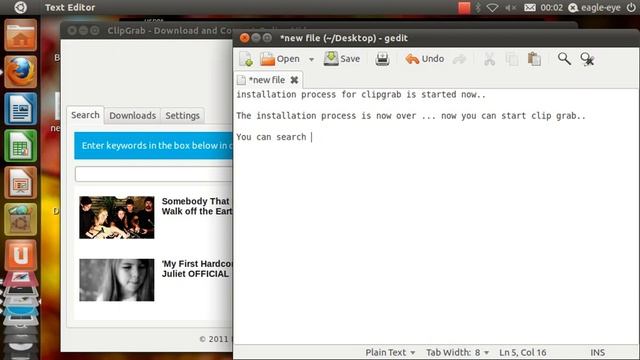The height and width of the screenshot is (360, 640).
Task: Open the power session menu
Action: [631, 8]
